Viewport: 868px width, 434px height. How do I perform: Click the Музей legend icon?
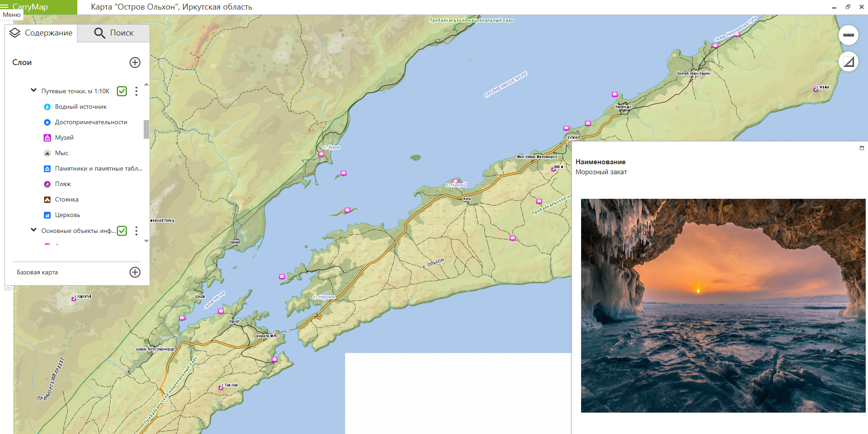click(47, 138)
